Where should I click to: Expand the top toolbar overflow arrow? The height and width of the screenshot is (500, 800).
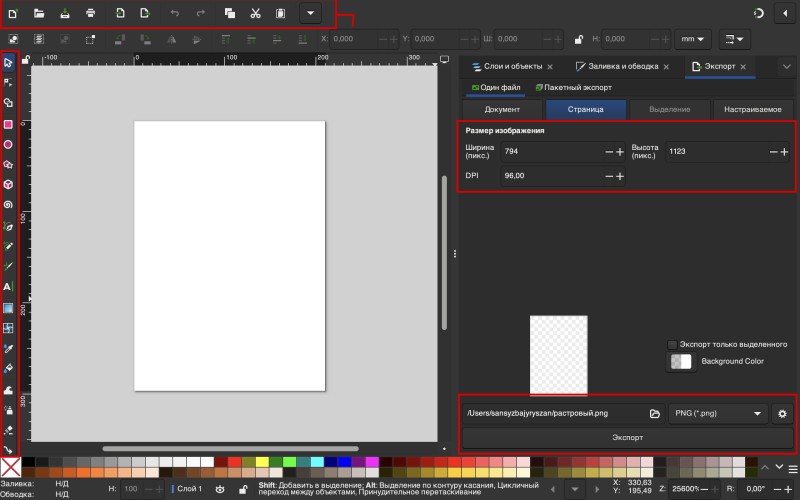point(310,13)
